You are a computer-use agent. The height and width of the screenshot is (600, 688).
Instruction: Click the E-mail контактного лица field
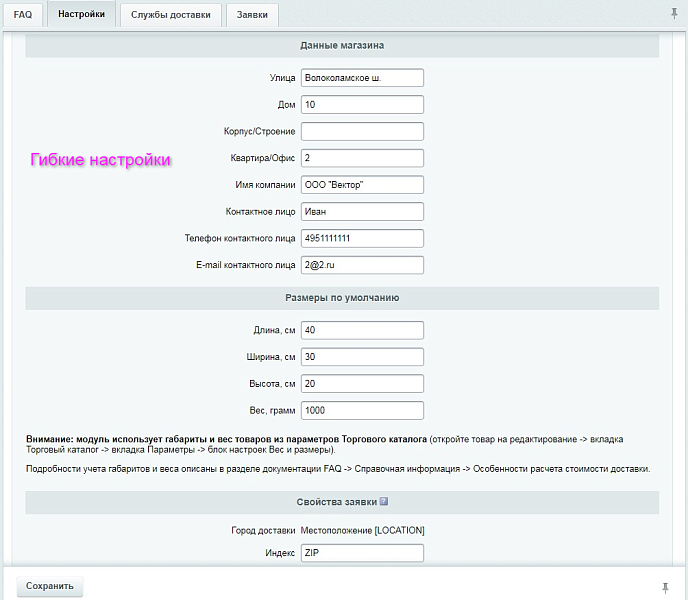(362, 265)
